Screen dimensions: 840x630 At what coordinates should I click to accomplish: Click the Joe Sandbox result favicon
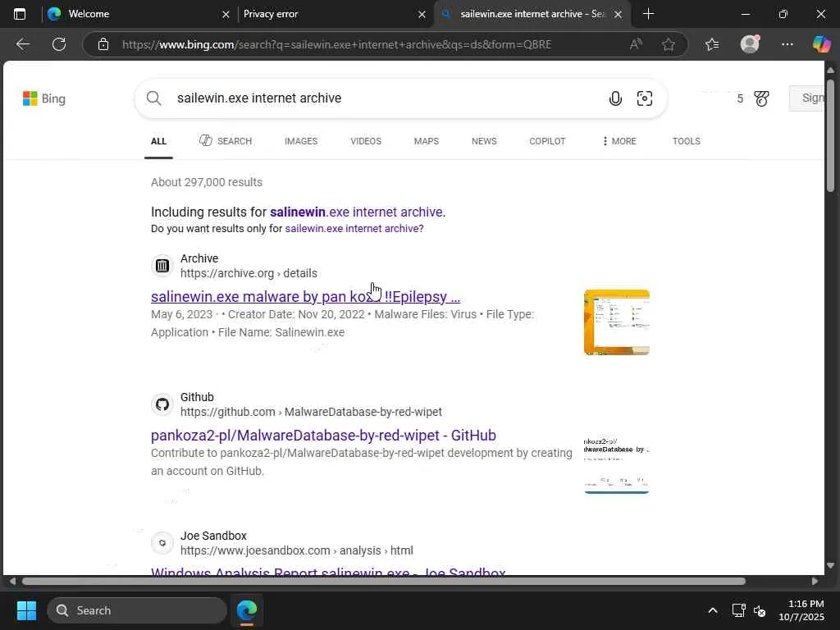tap(162, 543)
